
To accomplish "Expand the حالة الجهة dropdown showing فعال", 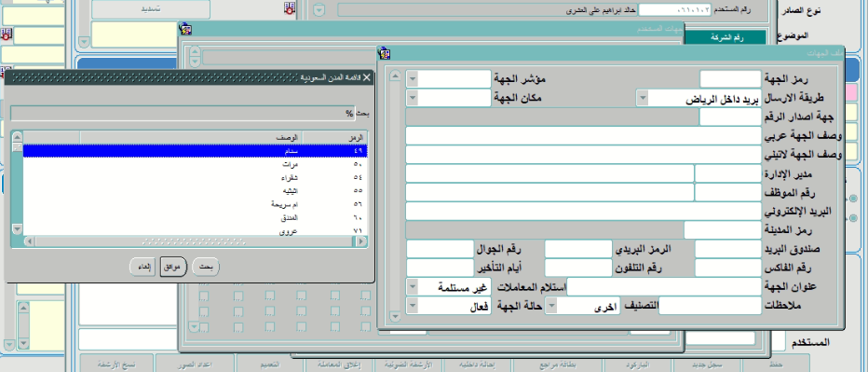I will click(412, 306).
